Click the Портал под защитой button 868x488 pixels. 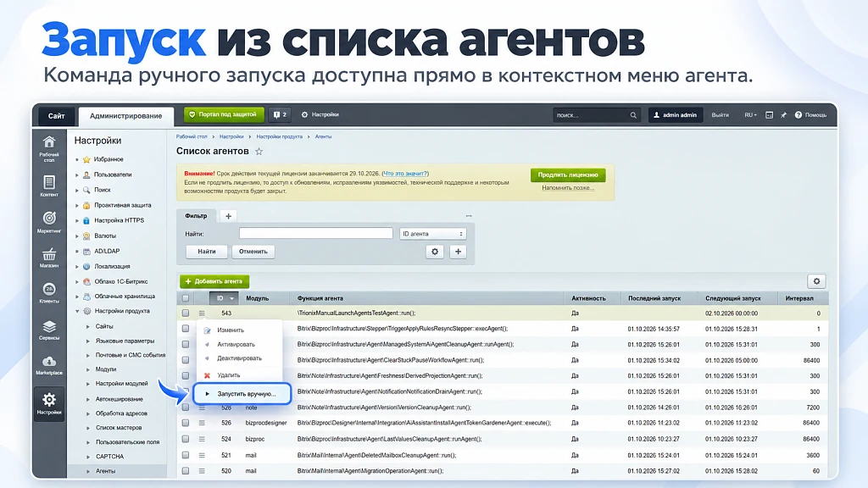click(x=223, y=114)
